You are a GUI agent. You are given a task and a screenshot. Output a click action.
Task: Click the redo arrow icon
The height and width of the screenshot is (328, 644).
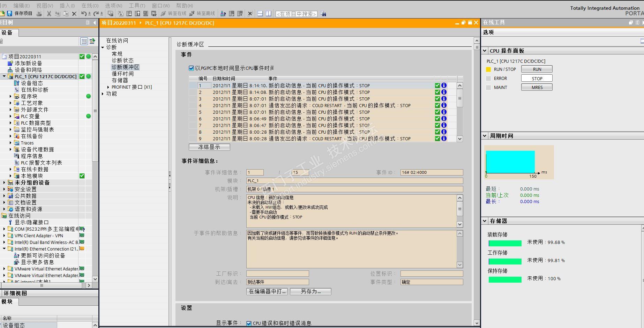click(x=96, y=14)
